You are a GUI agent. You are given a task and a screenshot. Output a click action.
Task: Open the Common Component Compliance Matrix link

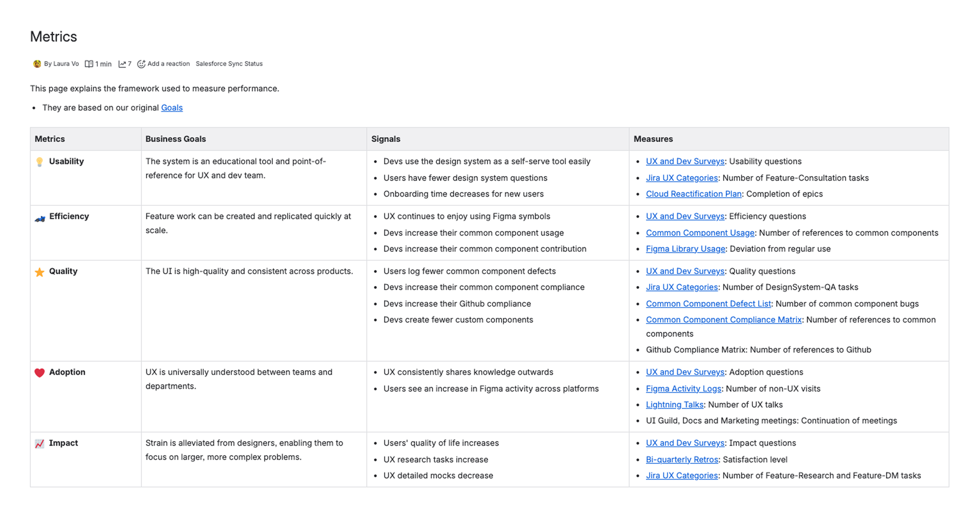(723, 320)
